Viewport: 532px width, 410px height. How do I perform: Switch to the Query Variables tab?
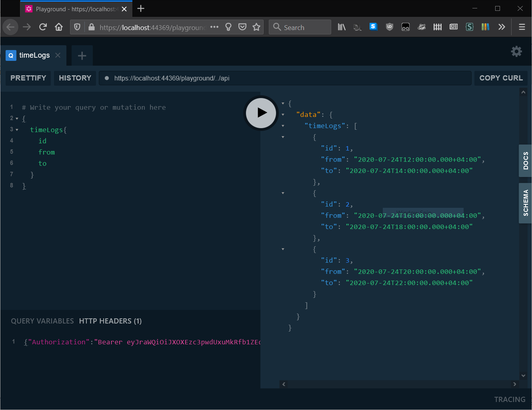click(x=42, y=321)
